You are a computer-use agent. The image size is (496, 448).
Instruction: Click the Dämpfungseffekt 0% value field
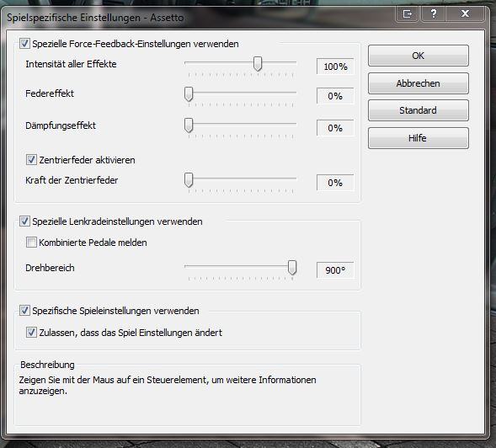click(335, 128)
